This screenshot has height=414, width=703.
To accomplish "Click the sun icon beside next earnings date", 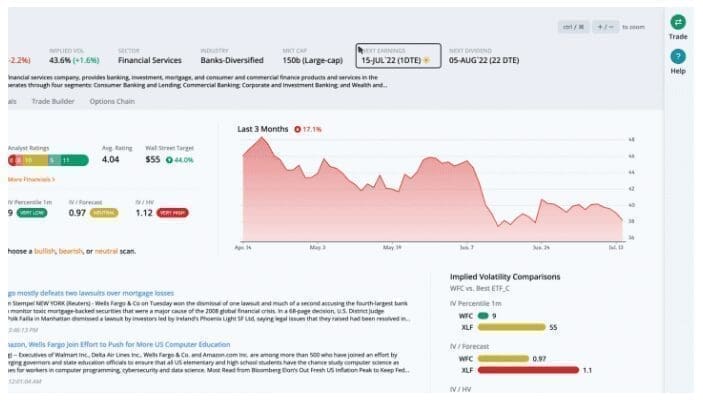I will coord(427,60).
